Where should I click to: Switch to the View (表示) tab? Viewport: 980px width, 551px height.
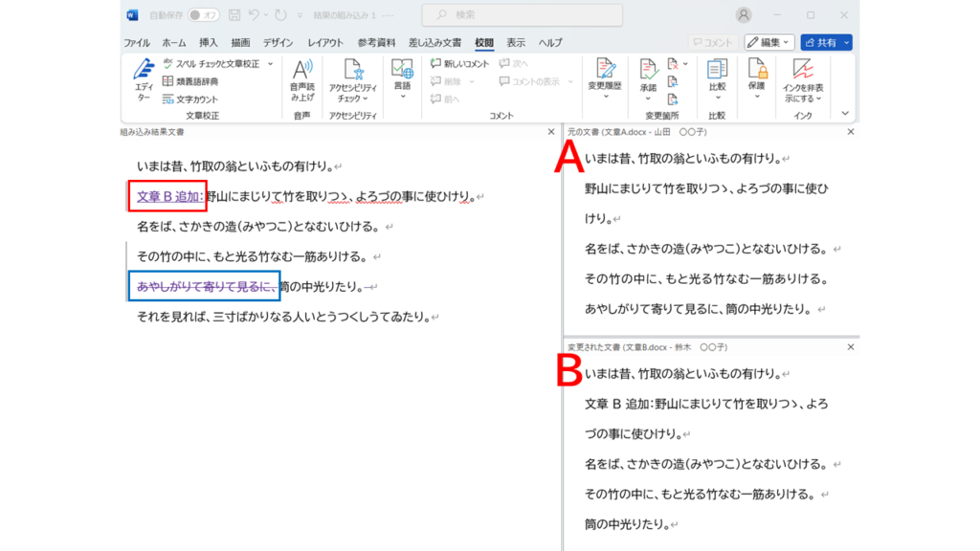pyautogui.click(x=516, y=42)
